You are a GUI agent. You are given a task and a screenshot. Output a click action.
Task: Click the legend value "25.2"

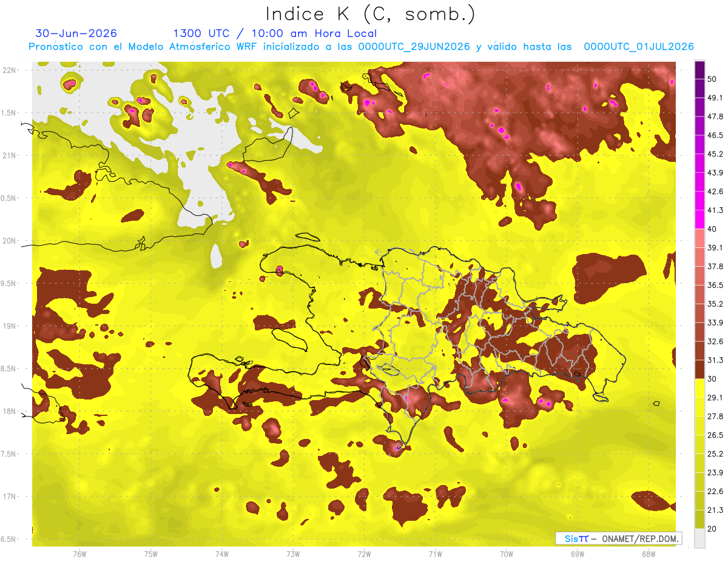(715, 454)
